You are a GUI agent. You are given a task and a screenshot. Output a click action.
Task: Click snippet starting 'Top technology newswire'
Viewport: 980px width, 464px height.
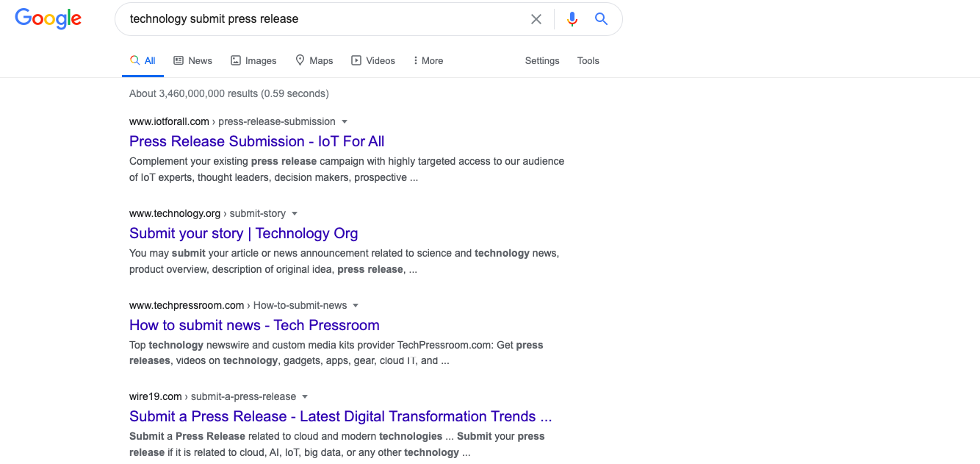336,353
